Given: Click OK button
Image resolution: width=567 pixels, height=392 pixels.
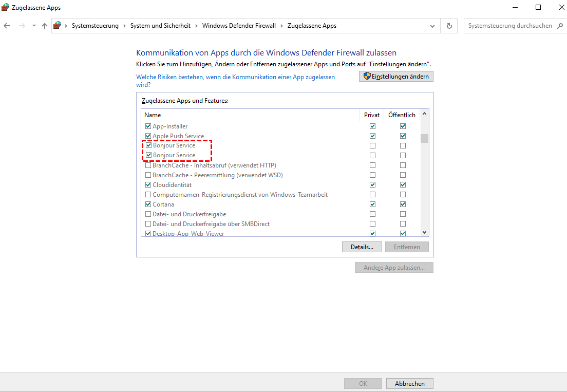Looking at the screenshot, I should click(363, 384).
